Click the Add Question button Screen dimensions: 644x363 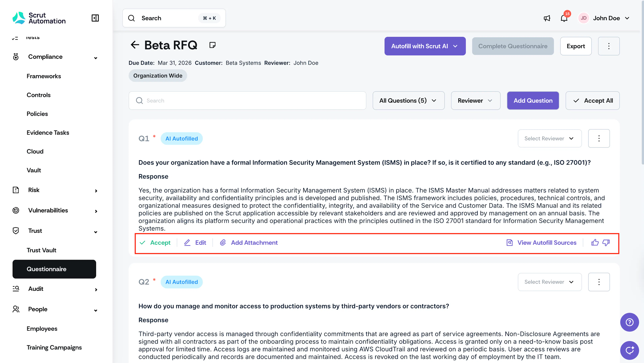coord(533,100)
